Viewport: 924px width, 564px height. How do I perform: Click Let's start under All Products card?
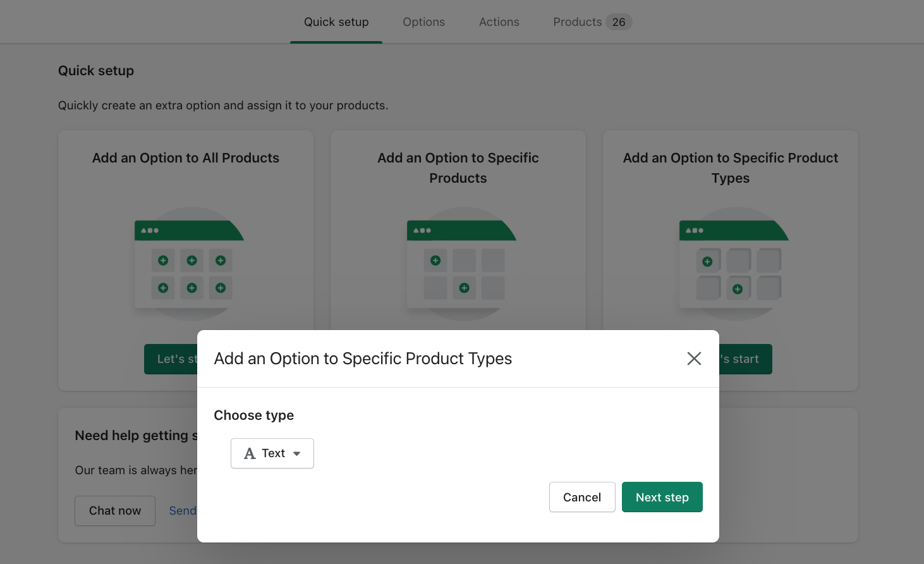pos(171,359)
